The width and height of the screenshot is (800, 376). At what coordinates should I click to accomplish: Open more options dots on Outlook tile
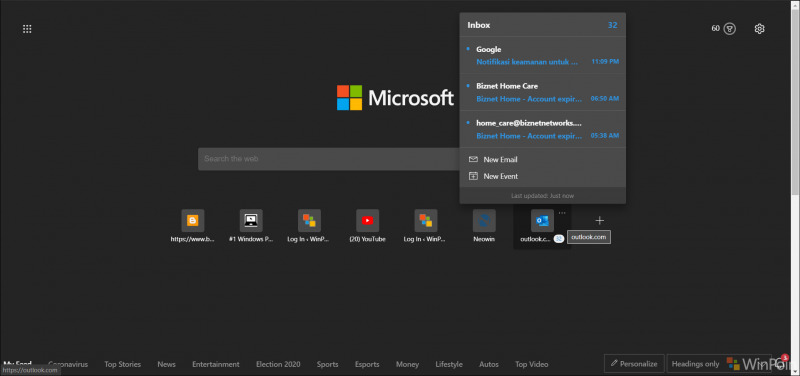click(x=562, y=213)
